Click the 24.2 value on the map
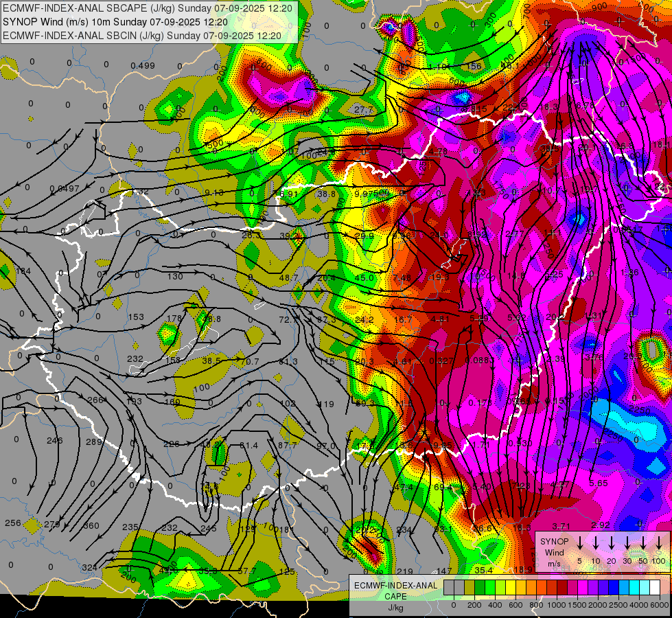 point(364,319)
